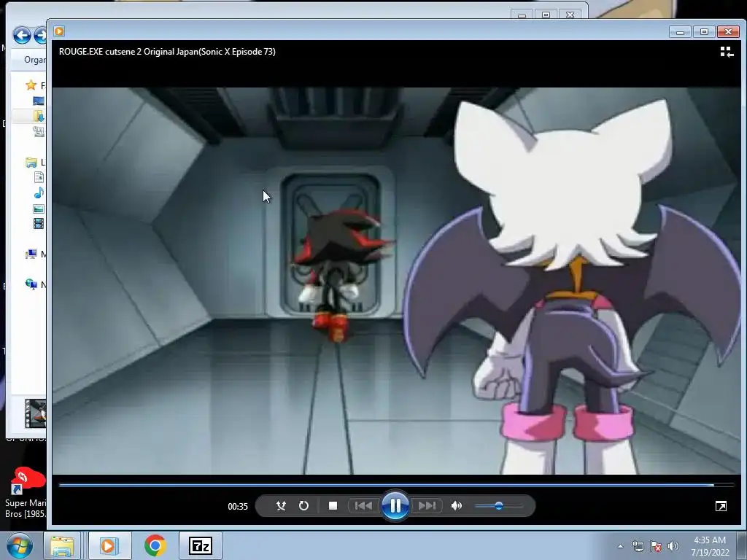
Task: Open the Videos library in Explorer
Action: 39,223
